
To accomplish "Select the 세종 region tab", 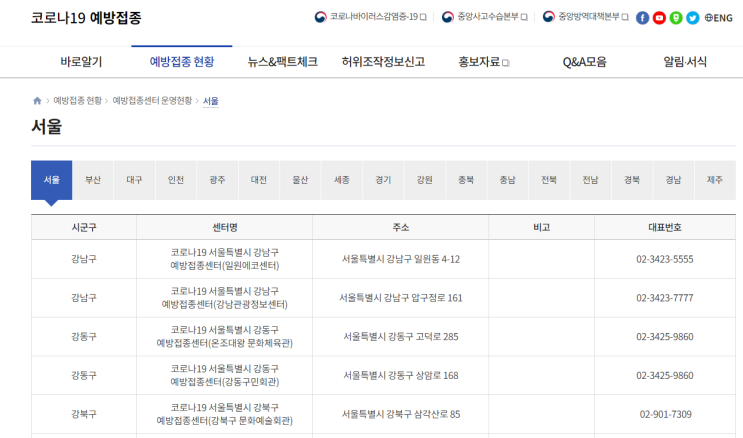I will coord(342,180).
